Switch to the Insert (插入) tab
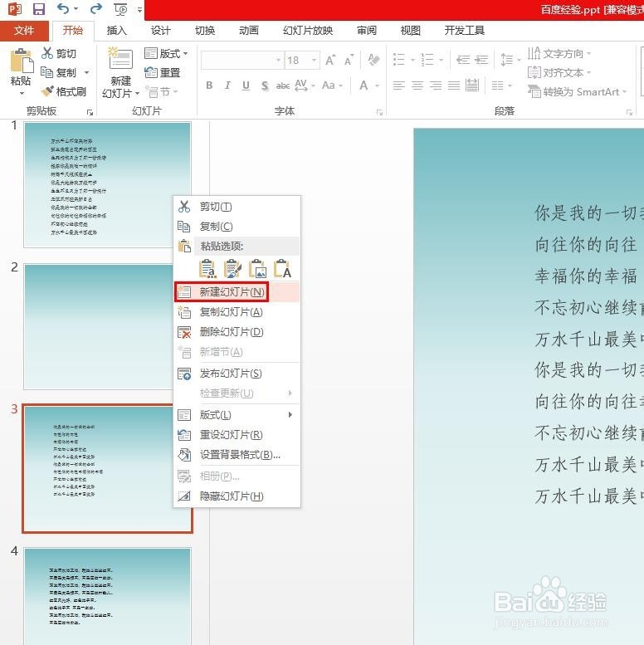Image resolution: width=644 pixels, height=645 pixels. [116, 31]
